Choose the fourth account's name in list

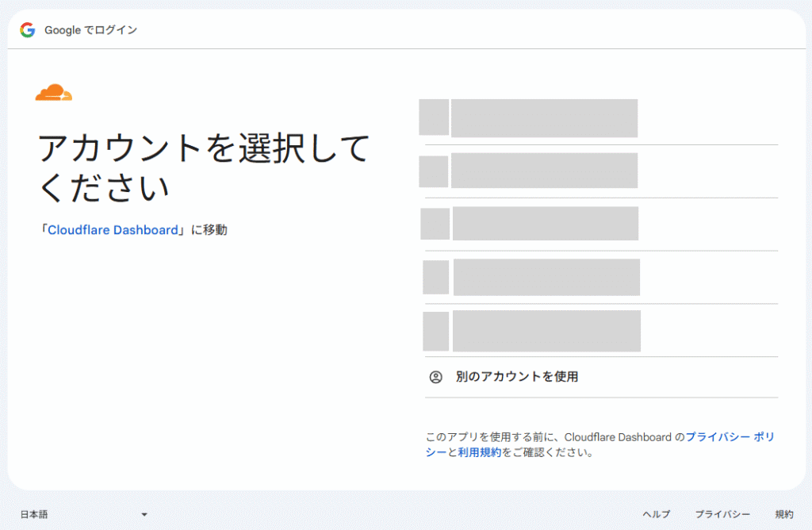tap(546, 277)
